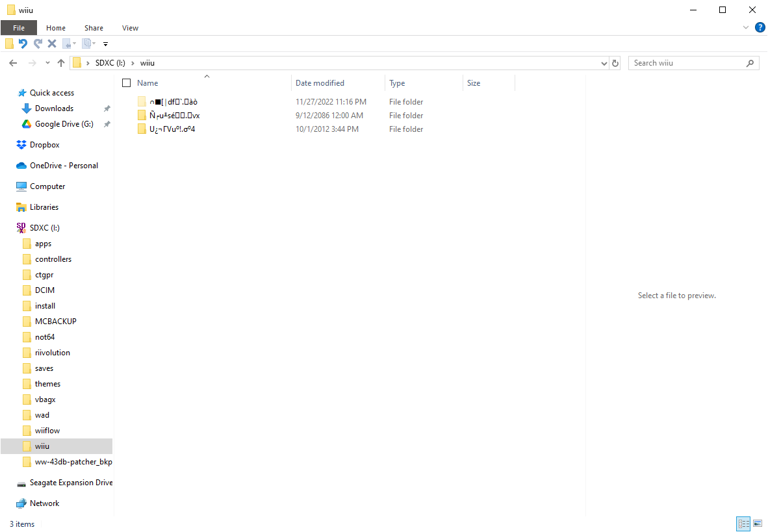768x532 pixels.
Task: Open Customize Quick Access Toolbar dropdown
Action: pos(105,44)
